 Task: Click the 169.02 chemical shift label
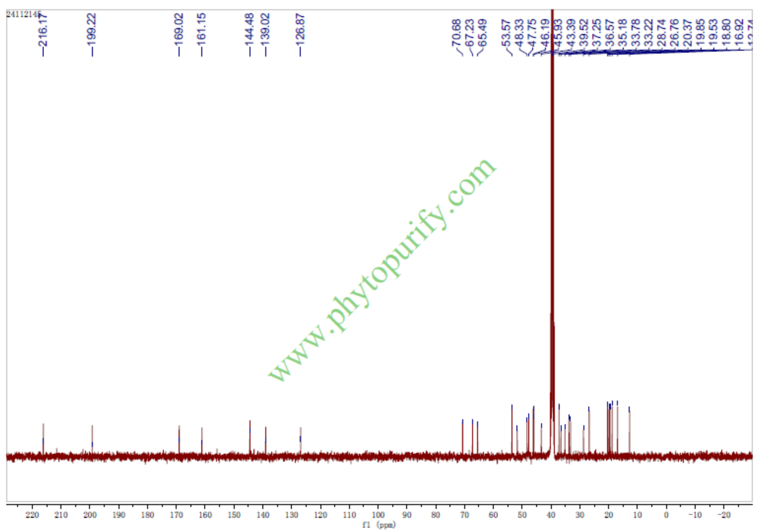[179, 29]
